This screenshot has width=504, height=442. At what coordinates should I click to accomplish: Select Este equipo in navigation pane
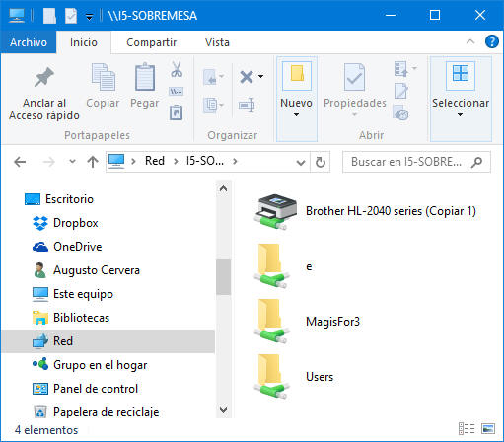point(84,294)
